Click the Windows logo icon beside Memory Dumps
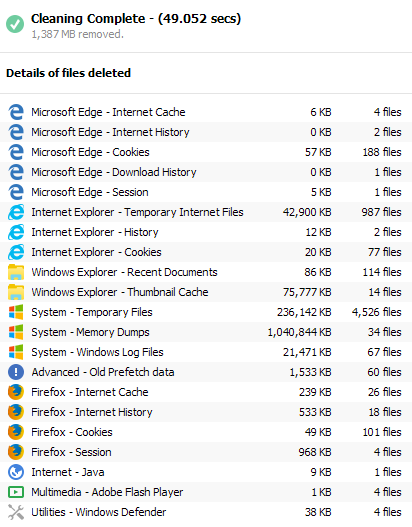 [x=16, y=332]
